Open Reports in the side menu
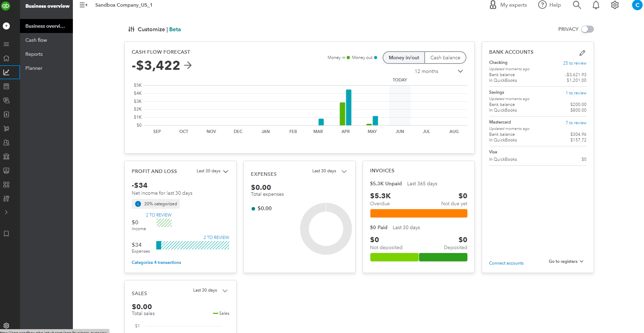 (x=34, y=54)
